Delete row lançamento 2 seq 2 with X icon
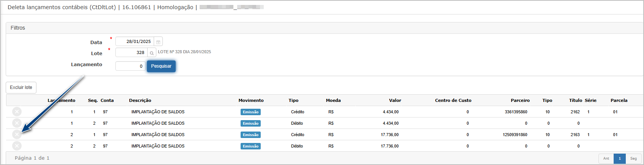This screenshot has height=165, width=644. pyautogui.click(x=17, y=146)
